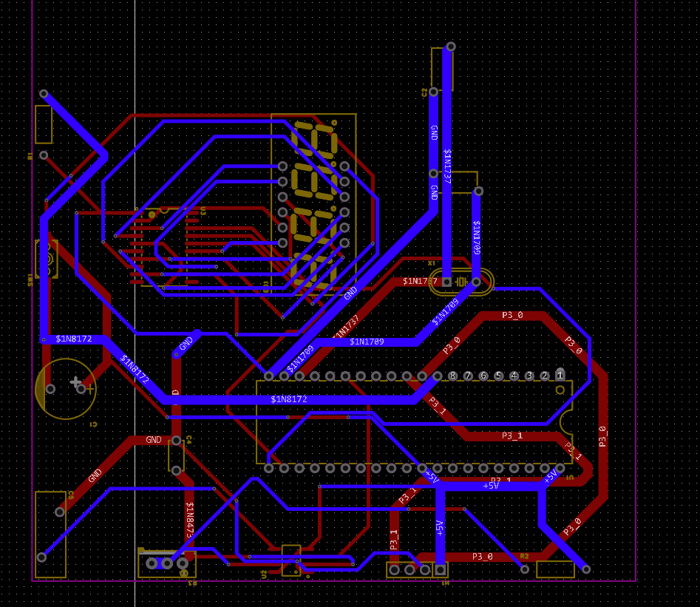The width and height of the screenshot is (700, 607).
Task: Select pad at top of $1N1709 vertical trace
Action: pos(478,191)
